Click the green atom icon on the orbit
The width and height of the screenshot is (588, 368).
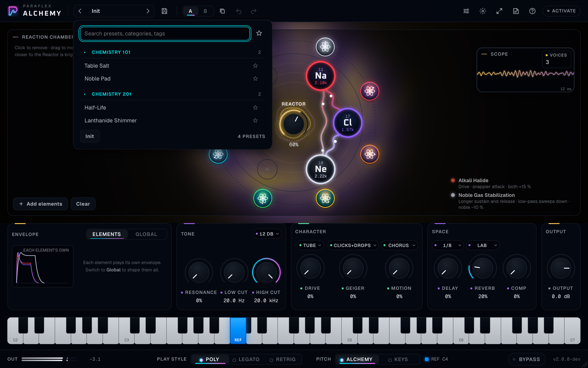263,198
